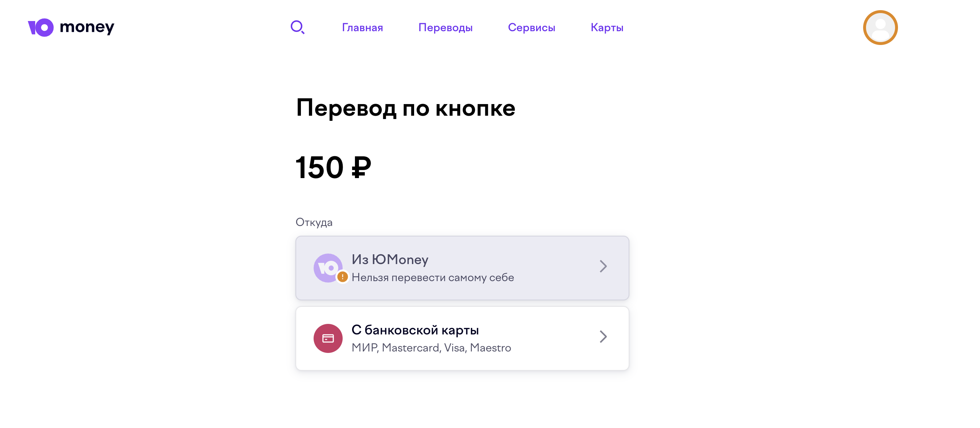Click the red bank card icon
This screenshot has height=428, width=980.
point(327,338)
